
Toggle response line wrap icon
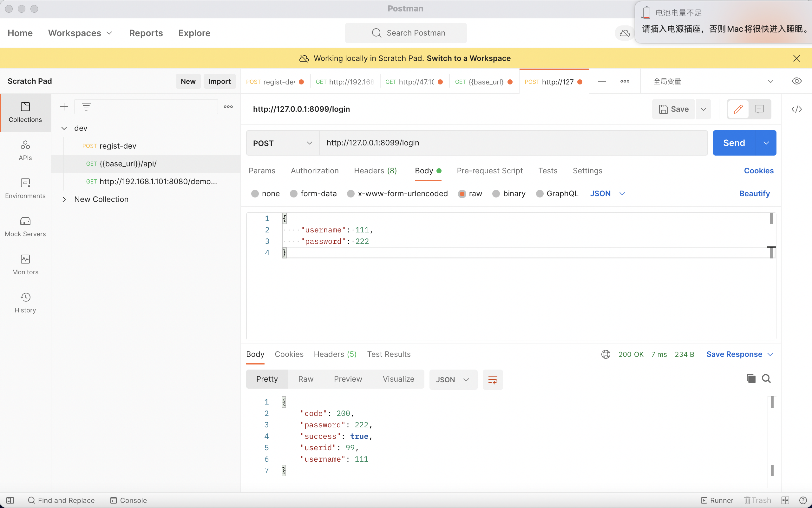[x=493, y=380]
